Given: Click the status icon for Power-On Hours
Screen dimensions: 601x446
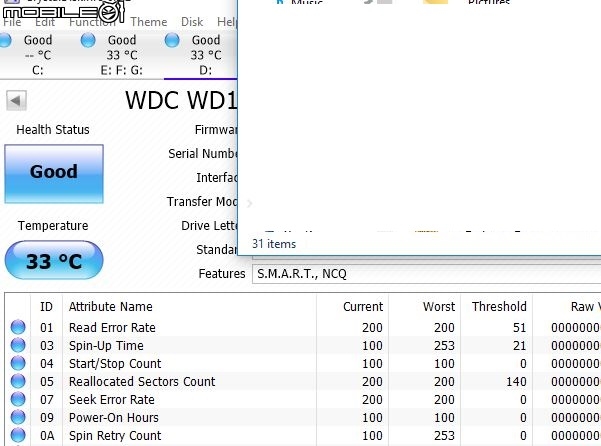Looking at the screenshot, I should pos(18,417).
